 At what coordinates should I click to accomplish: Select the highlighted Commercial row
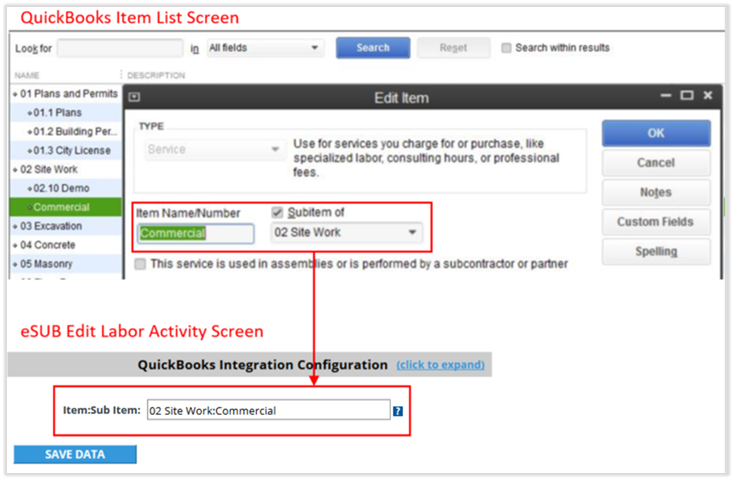pyautogui.click(x=66, y=207)
